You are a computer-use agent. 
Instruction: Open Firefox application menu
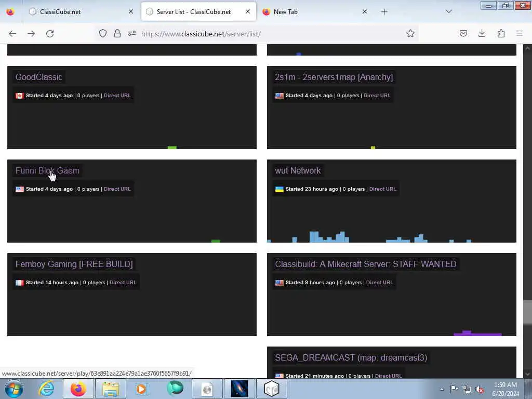520,33
